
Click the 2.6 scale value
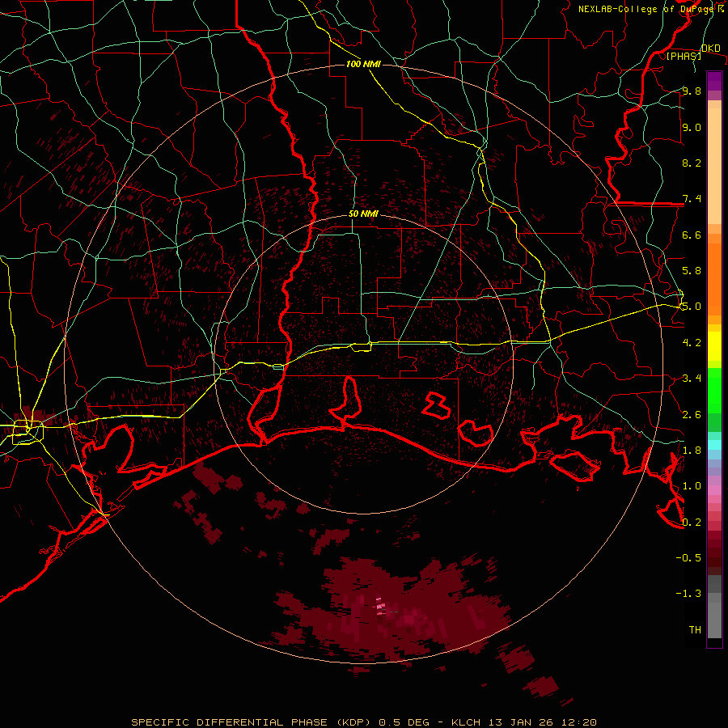[692, 415]
